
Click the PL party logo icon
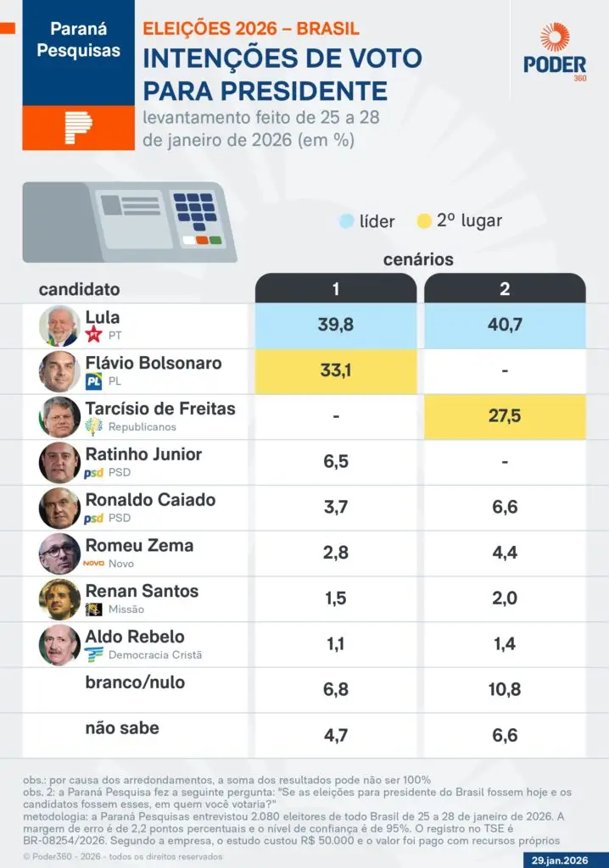[x=94, y=381]
